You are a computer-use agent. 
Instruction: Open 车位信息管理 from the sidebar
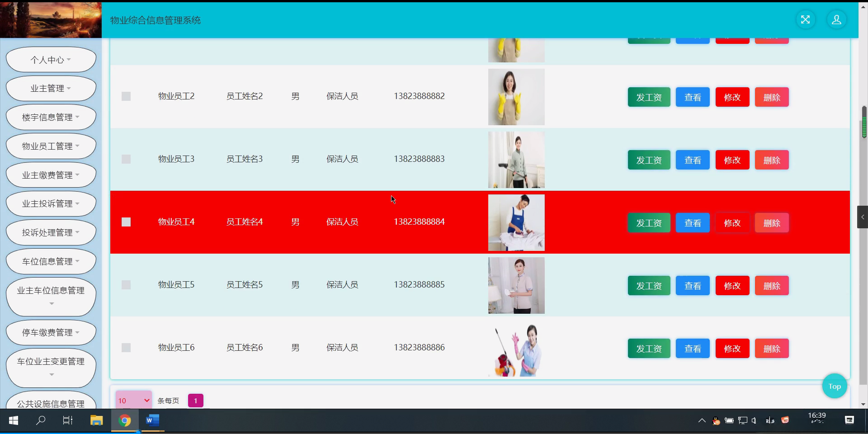51,261
